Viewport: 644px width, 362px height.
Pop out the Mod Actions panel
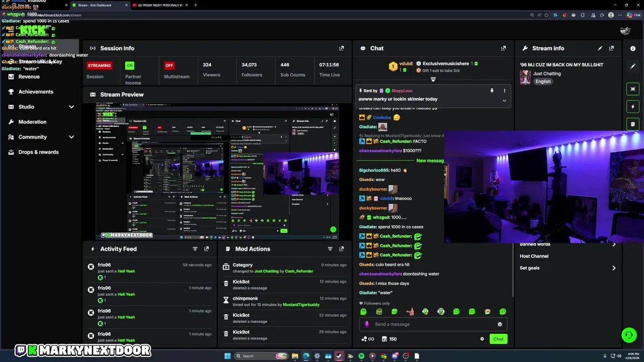pos(342,249)
